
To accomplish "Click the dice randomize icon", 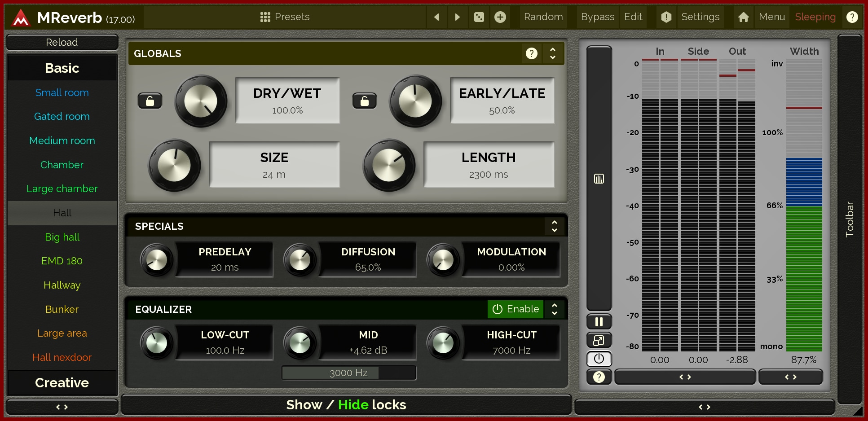I will (x=479, y=17).
